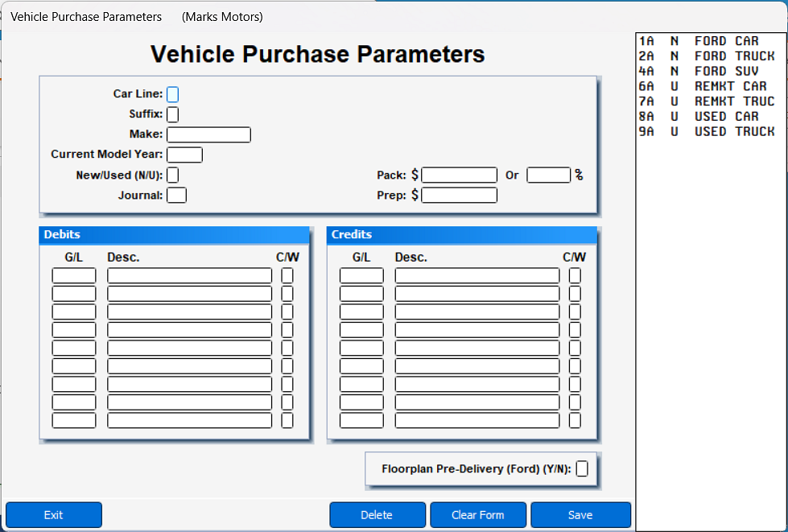This screenshot has width=788, height=532.
Task: Click the first G/L box under Debits
Action: click(x=73, y=274)
